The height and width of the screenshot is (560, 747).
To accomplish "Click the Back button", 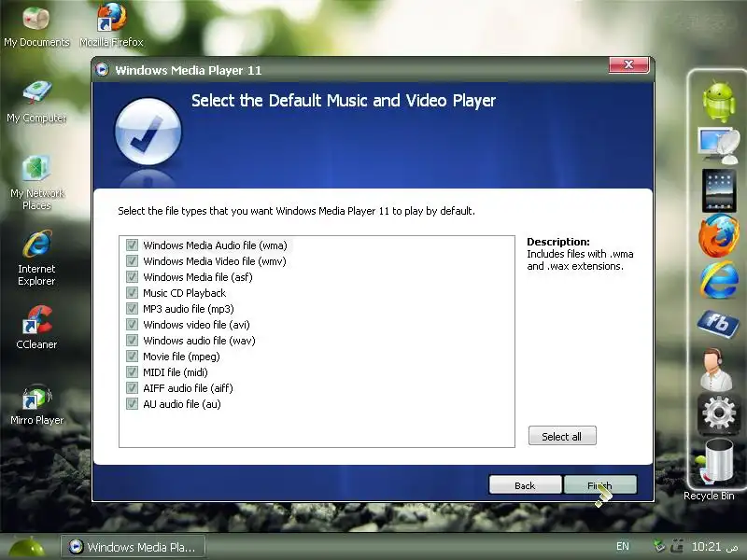I will [525, 485].
